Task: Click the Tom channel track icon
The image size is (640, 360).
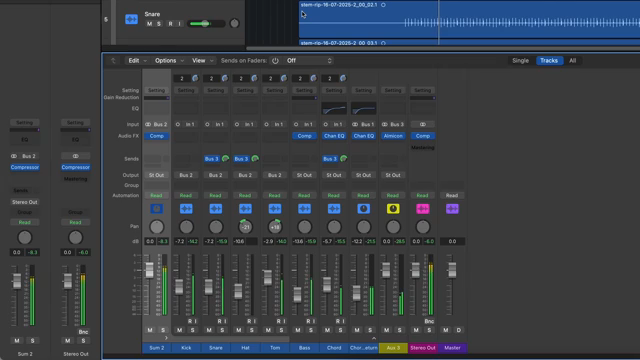Action: 275,209
